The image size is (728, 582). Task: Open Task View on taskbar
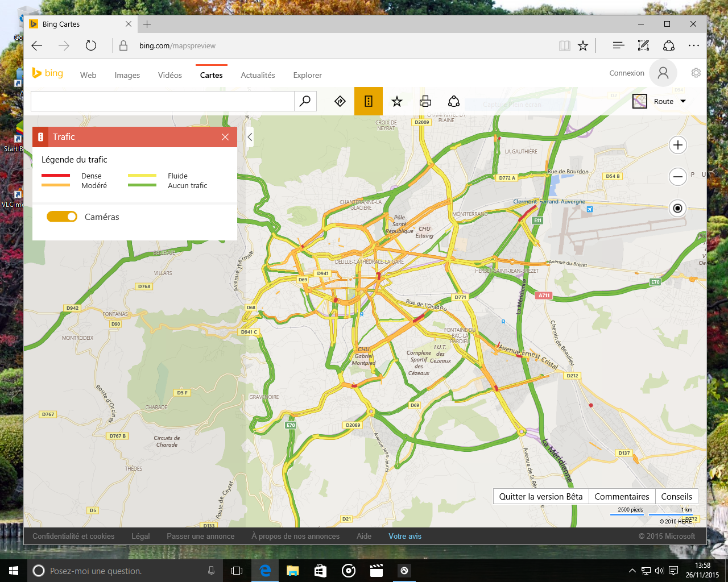click(237, 571)
